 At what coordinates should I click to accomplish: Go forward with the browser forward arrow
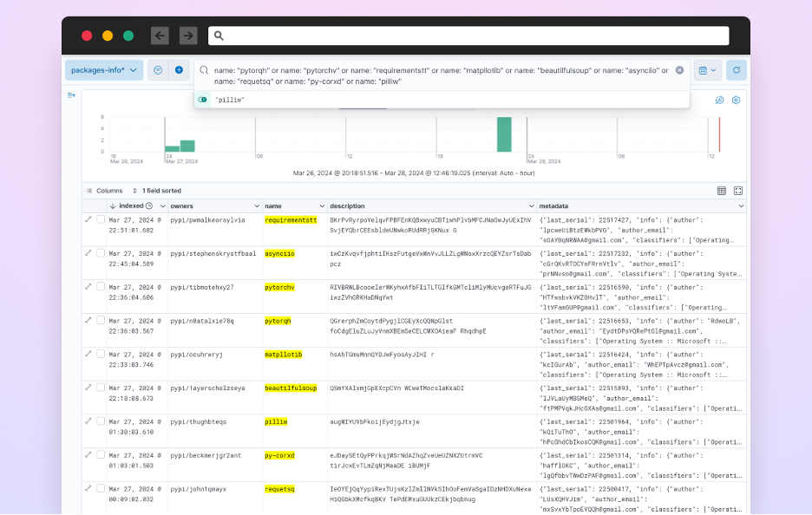point(188,36)
